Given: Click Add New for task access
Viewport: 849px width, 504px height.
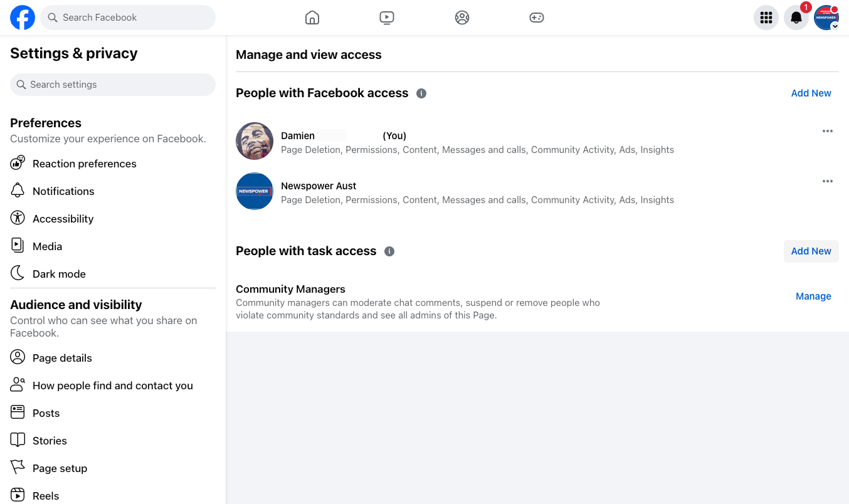Looking at the screenshot, I should coord(811,251).
